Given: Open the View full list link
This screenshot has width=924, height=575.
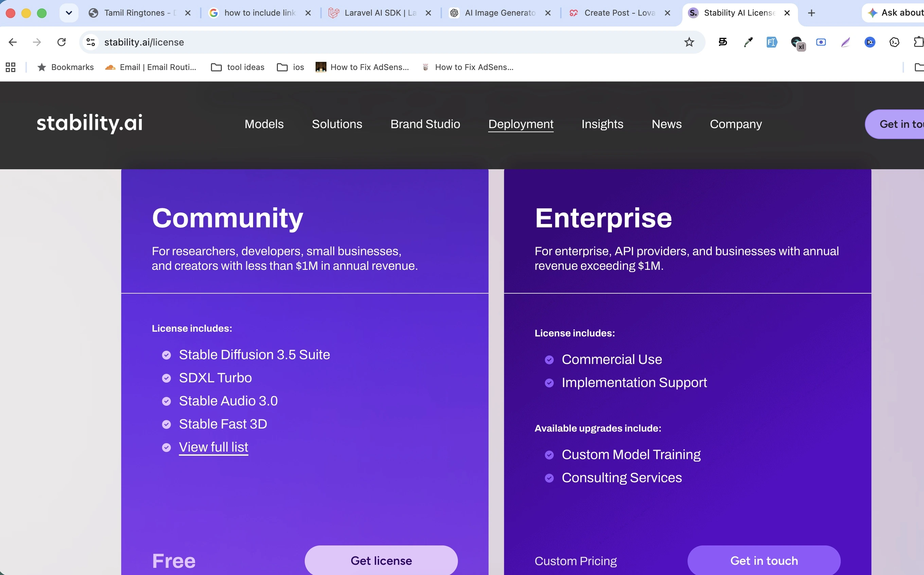Looking at the screenshot, I should [214, 447].
